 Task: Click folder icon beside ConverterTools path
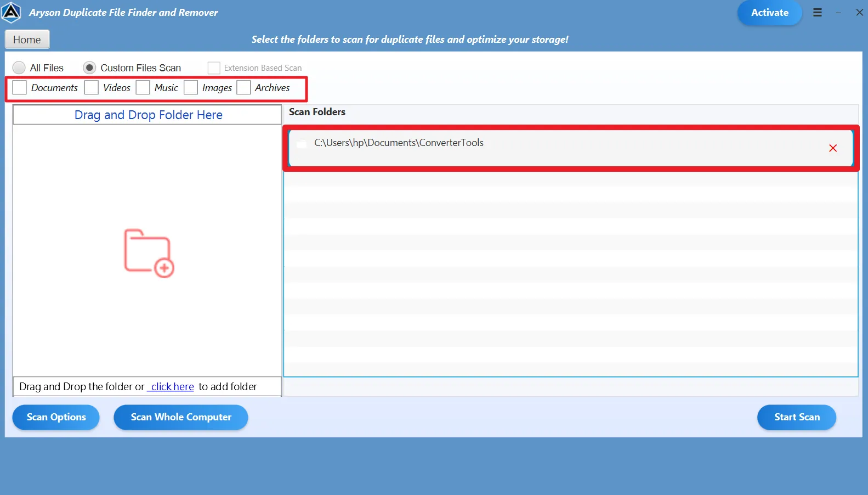(x=302, y=144)
